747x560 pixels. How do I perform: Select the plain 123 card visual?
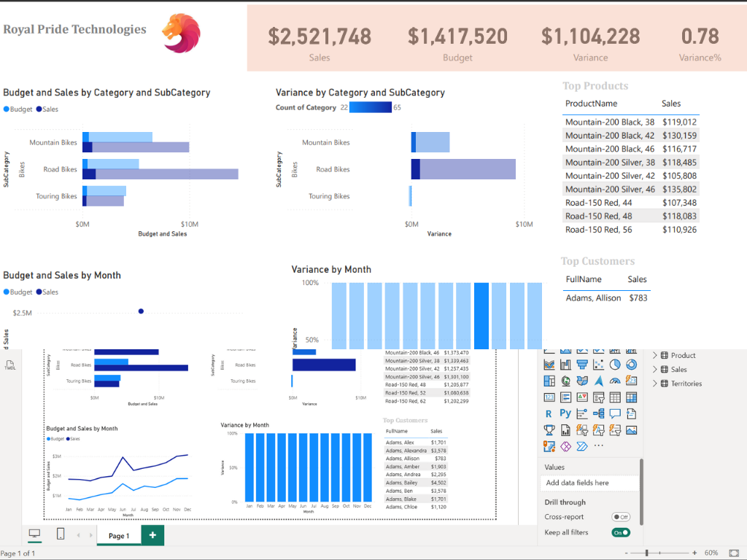(549, 397)
